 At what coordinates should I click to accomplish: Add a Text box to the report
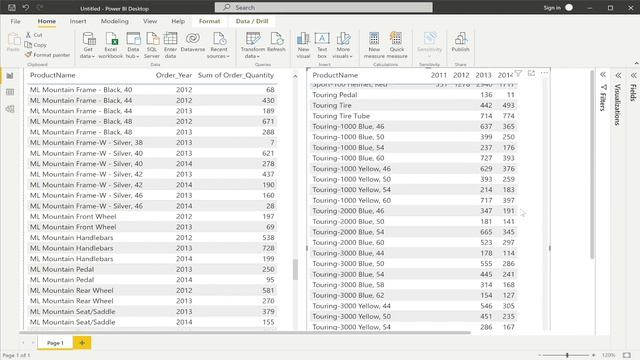point(322,45)
